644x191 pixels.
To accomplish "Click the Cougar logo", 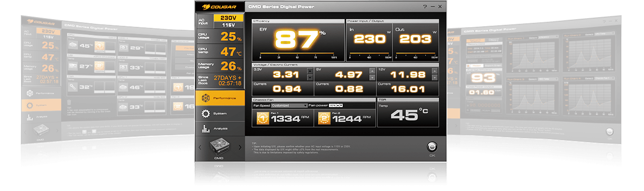I will click(219, 7).
